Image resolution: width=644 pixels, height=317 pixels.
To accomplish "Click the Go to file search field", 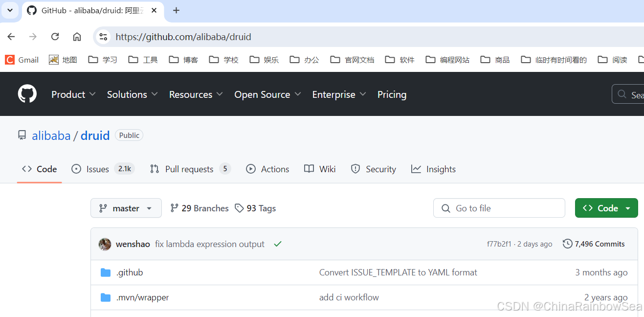I will click(x=499, y=208).
